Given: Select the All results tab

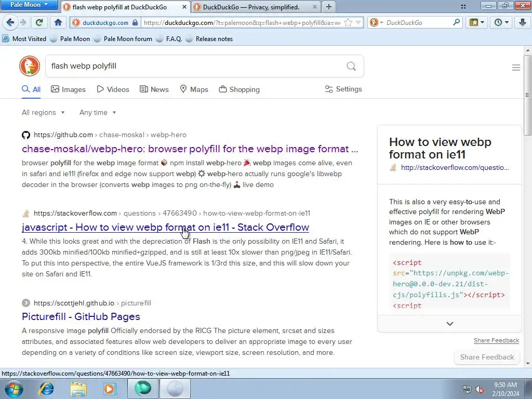Looking at the screenshot, I should (x=31, y=89).
